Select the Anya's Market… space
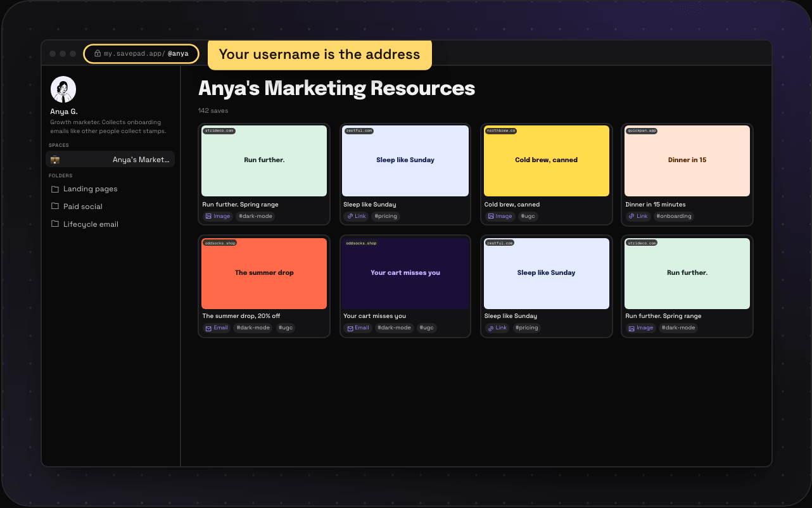Viewport: 812px width, 508px height. (x=110, y=160)
